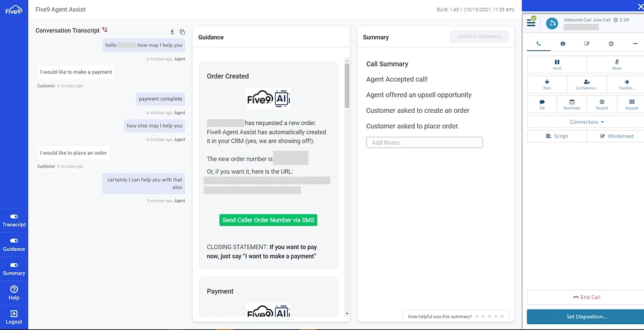Park the current call

pos(547,84)
